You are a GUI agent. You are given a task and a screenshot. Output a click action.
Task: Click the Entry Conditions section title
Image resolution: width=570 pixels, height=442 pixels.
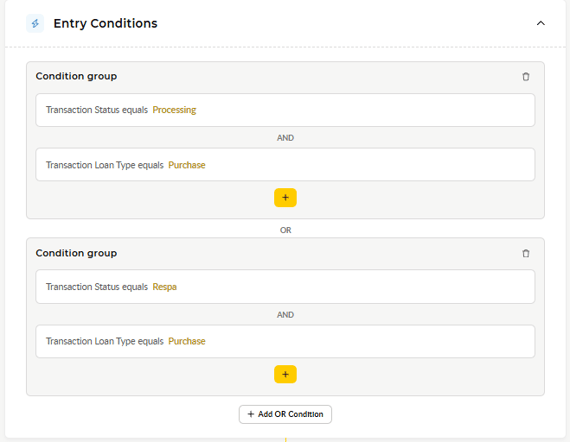click(105, 24)
